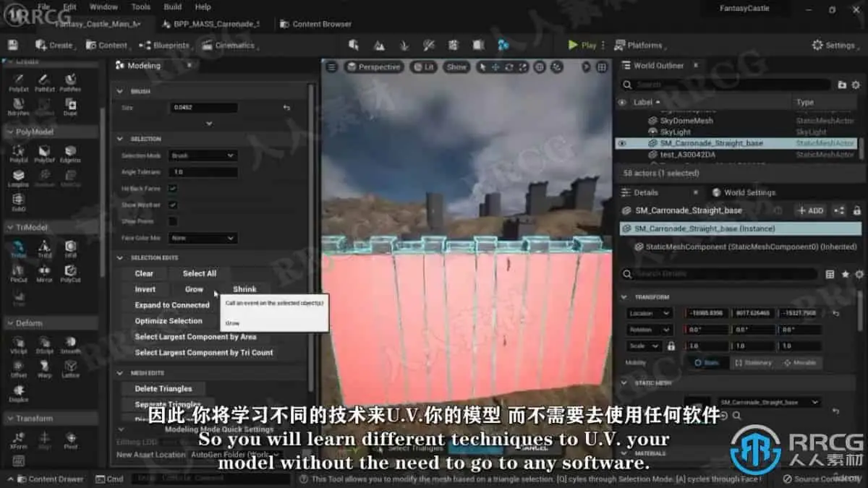Collapse the Deform tool category
Image resolution: width=868 pixels, height=488 pixels.
[x=9, y=323]
